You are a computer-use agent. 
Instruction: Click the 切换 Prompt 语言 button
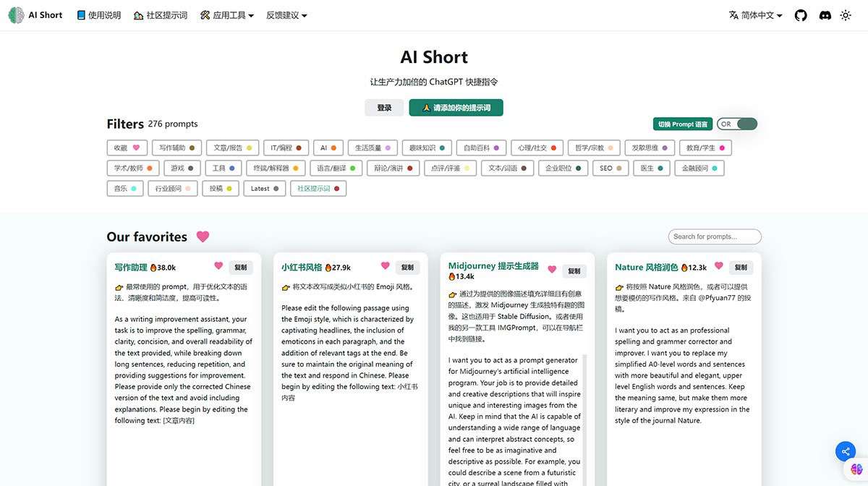click(x=683, y=124)
